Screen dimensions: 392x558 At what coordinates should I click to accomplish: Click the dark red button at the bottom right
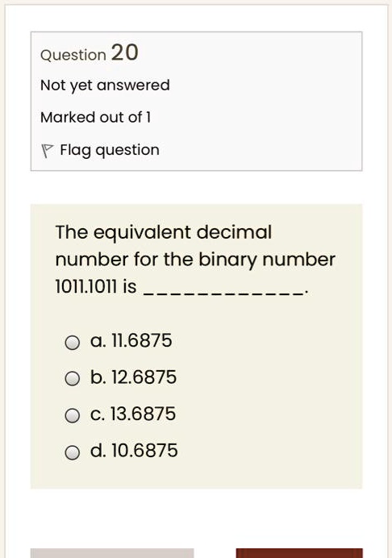(x=299, y=553)
